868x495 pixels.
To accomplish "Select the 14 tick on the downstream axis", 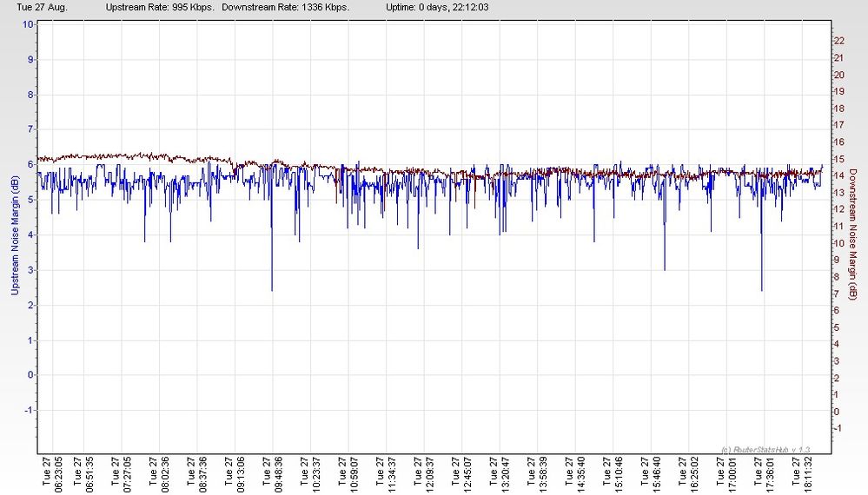I will coord(839,176).
